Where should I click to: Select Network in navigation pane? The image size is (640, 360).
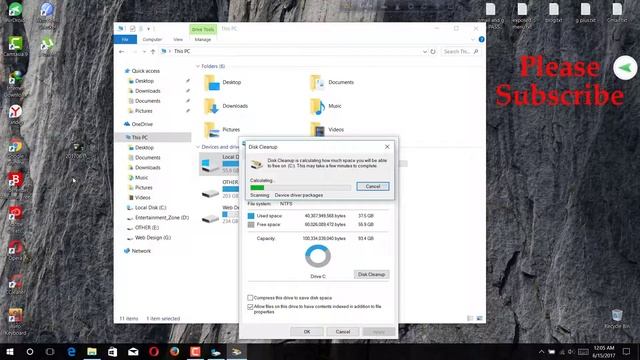click(141, 251)
